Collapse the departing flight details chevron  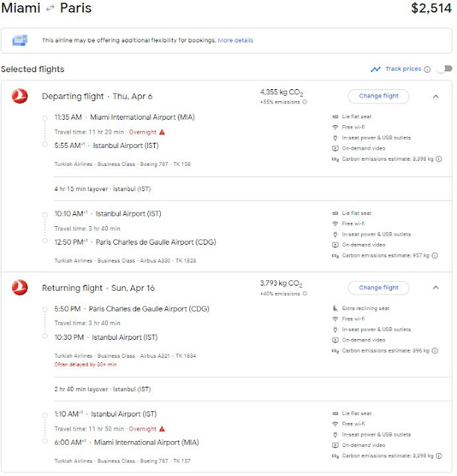pos(435,97)
